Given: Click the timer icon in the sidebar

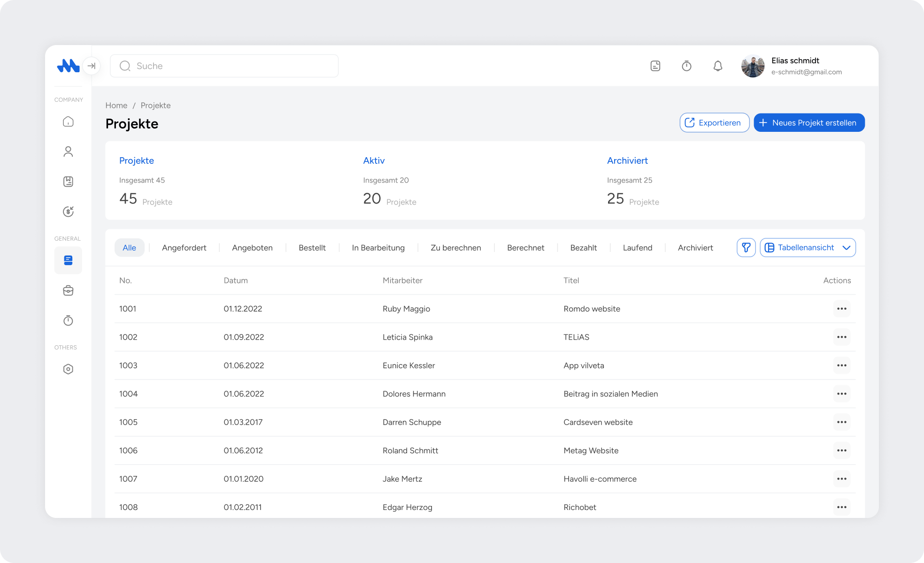Looking at the screenshot, I should (68, 320).
